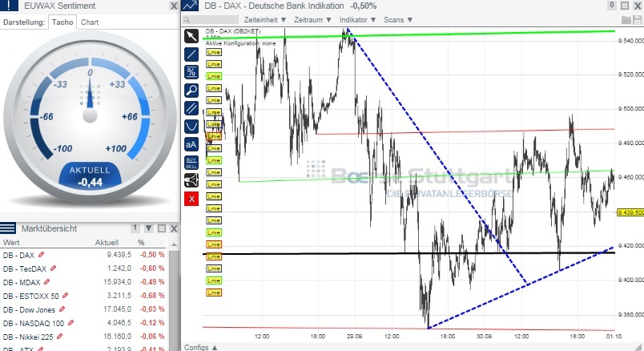Image resolution: width=644 pixels, height=351 pixels.
Task: Click the -0,68 % ESTOXX 50 change value
Action: (152, 296)
